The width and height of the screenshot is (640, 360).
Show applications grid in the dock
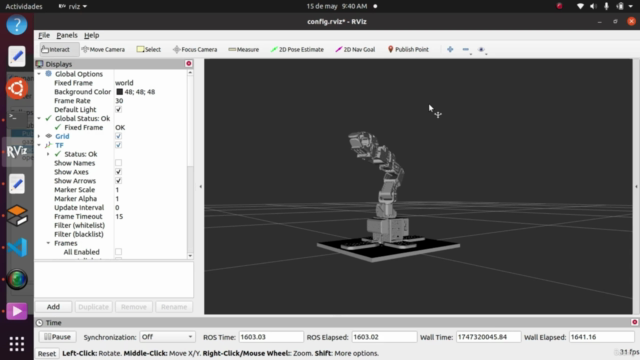(x=17, y=344)
